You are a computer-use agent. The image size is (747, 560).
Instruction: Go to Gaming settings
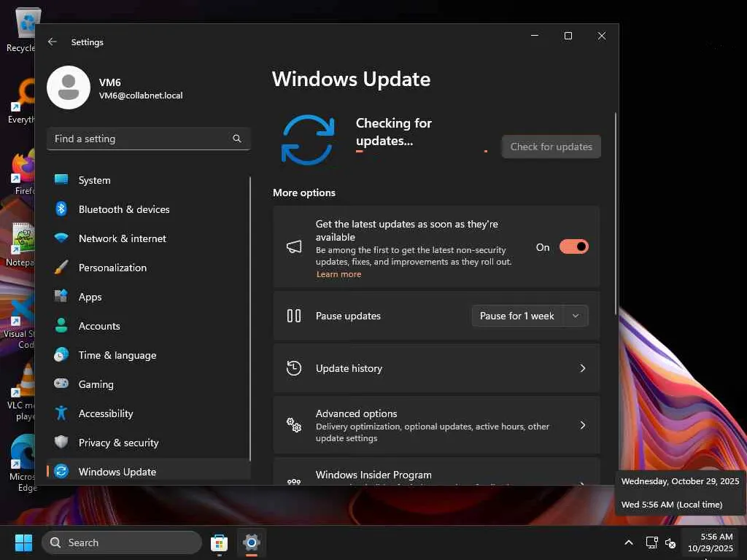pyautogui.click(x=148, y=384)
